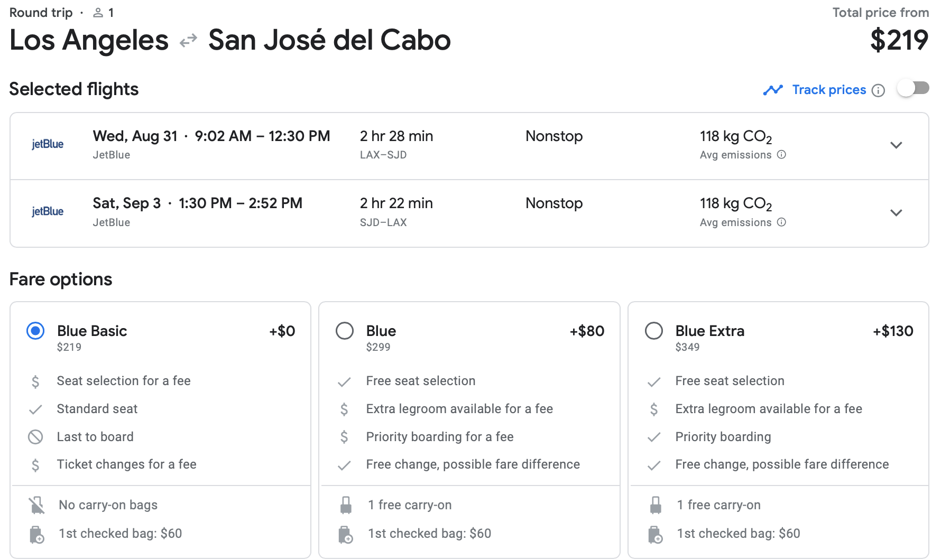Image resolution: width=941 pixels, height=560 pixels.
Task: Click the Track prices info icon
Action: tap(878, 90)
